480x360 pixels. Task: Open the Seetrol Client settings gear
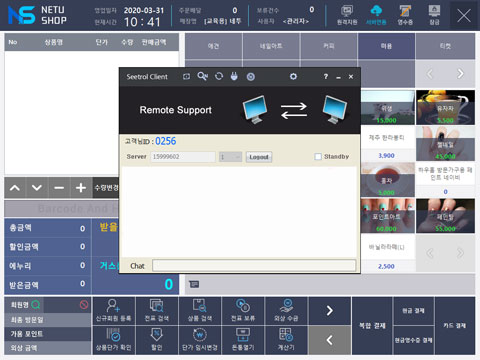point(293,77)
